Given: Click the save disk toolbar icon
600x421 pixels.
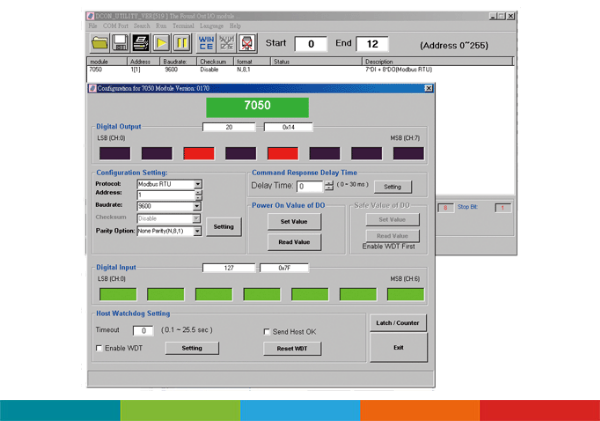Looking at the screenshot, I should click(120, 44).
